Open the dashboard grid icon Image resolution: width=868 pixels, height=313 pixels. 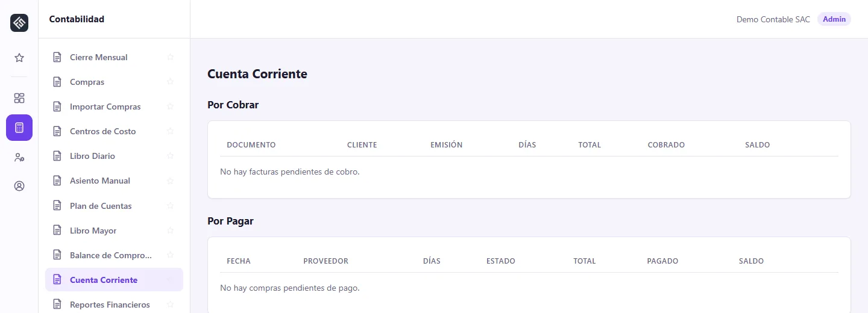(19, 98)
